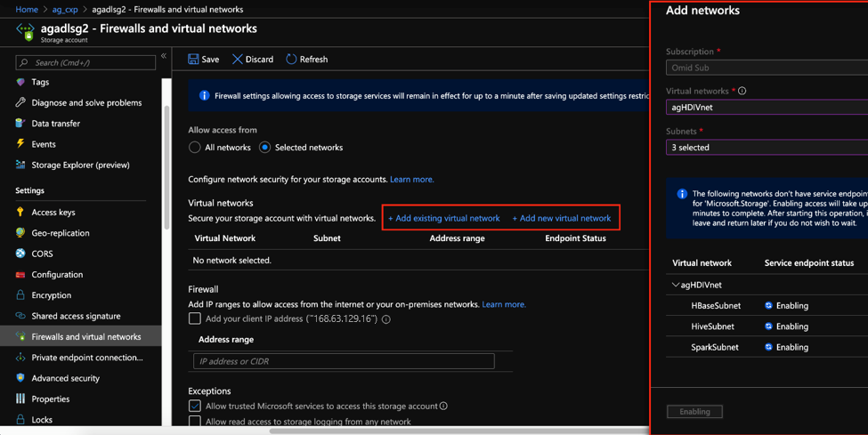Click the info icon after trusted Microsoft services

443,406
